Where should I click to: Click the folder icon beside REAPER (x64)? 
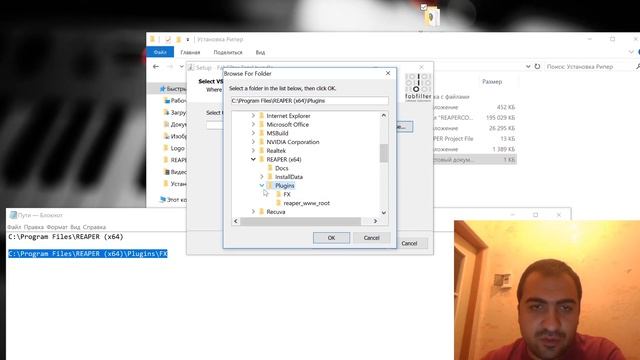pos(262,159)
